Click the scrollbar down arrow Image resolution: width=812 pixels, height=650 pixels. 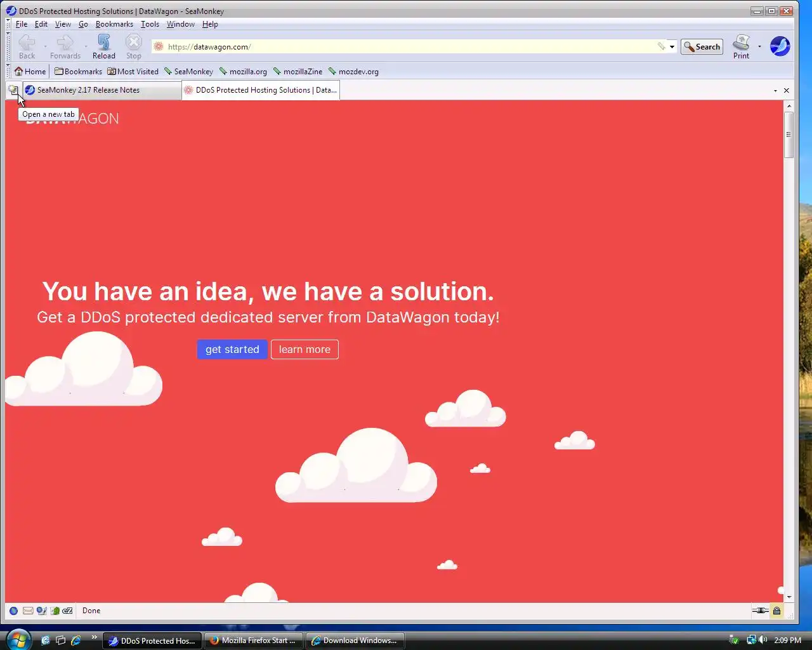tap(789, 597)
